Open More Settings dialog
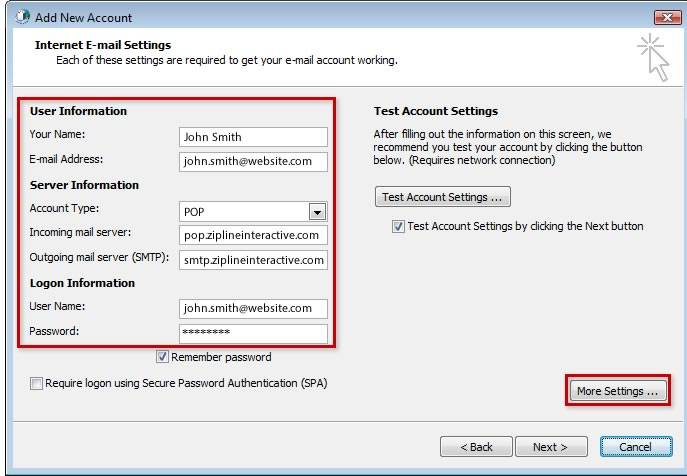The image size is (687, 476). pyautogui.click(x=617, y=391)
